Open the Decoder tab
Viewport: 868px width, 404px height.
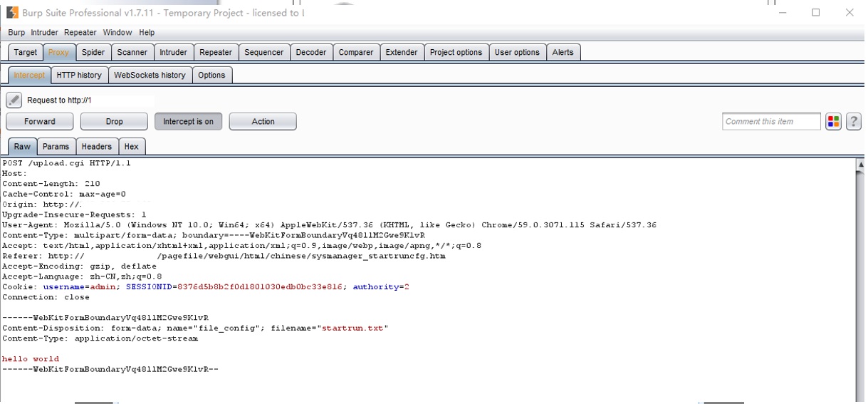(x=311, y=53)
